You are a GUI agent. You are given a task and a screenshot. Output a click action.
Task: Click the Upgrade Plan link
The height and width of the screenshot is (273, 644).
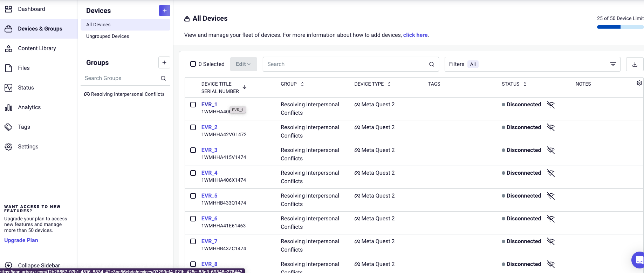[x=21, y=240]
